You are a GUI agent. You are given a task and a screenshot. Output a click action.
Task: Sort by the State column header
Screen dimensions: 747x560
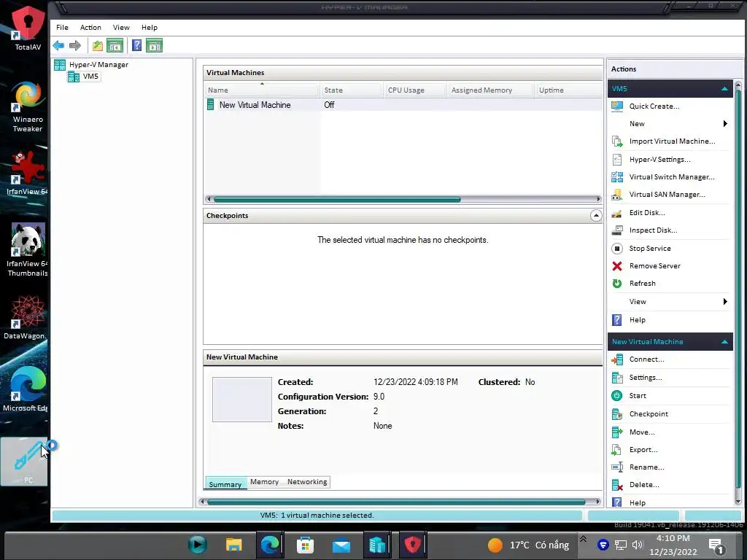(x=352, y=90)
